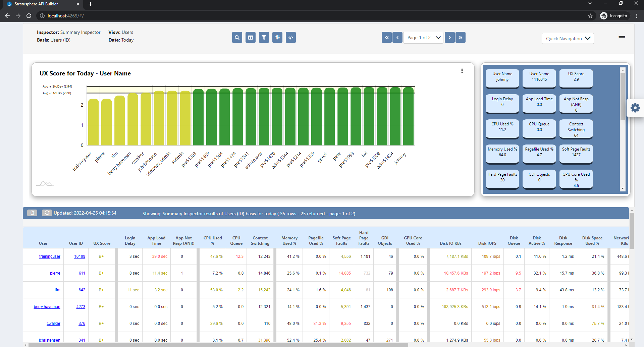Sort by the Disk IO KBs column header
This screenshot has height=347, width=644.
(450, 243)
